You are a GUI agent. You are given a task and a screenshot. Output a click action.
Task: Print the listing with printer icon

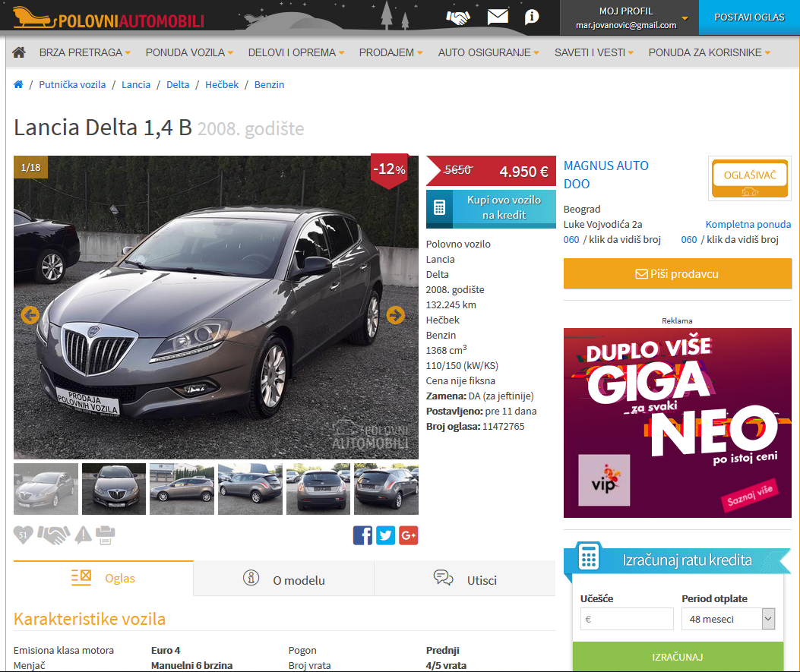[106, 535]
